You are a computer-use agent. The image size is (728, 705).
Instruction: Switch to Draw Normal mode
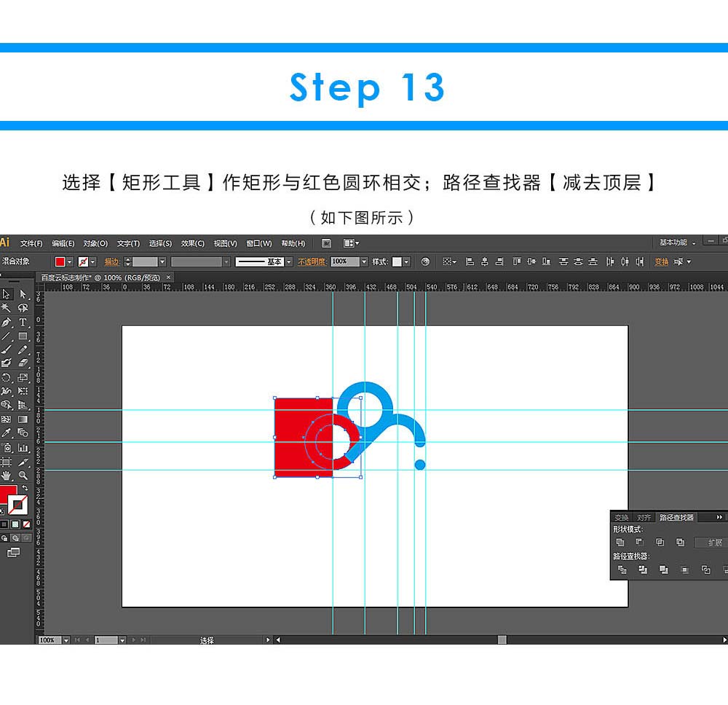tap(4, 538)
